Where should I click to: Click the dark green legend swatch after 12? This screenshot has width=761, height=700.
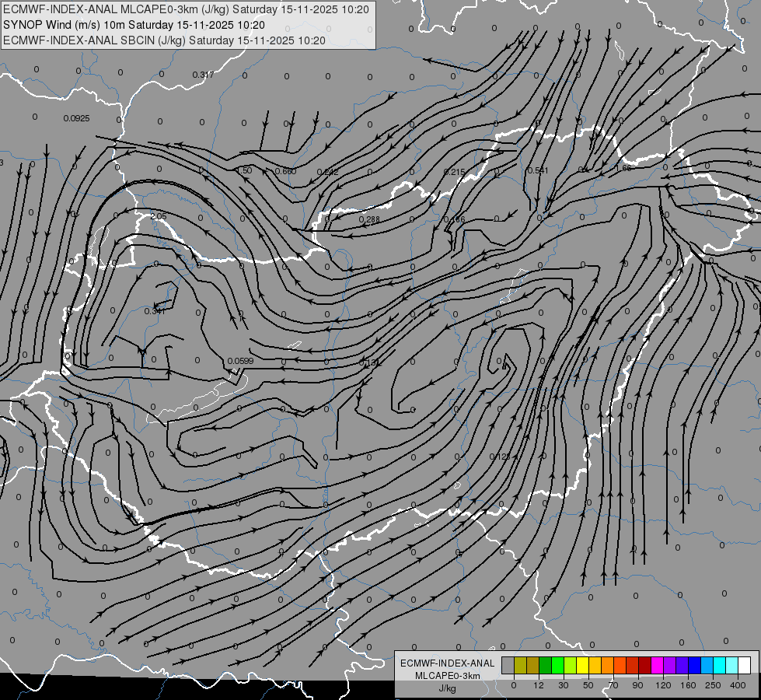[x=546, y=666]
